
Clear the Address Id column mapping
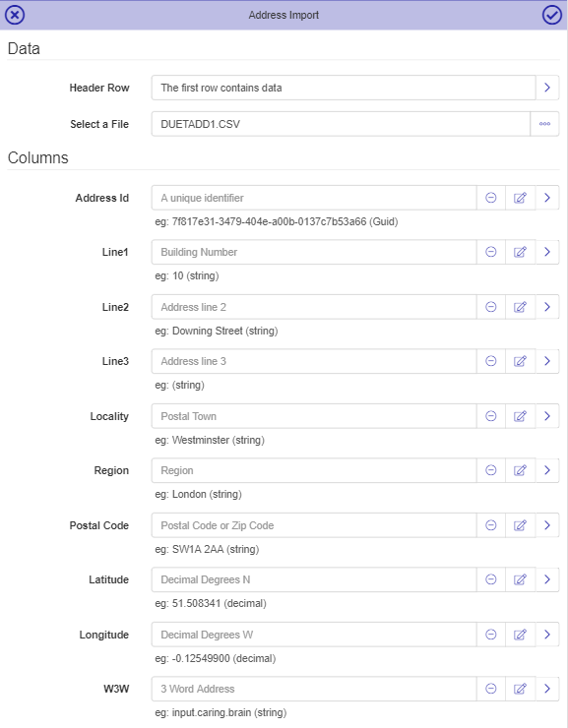tap(491, 198)
